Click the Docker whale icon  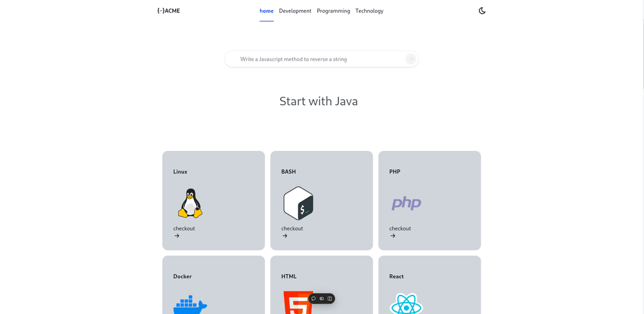pyautogui.click(x=190, y=304)
